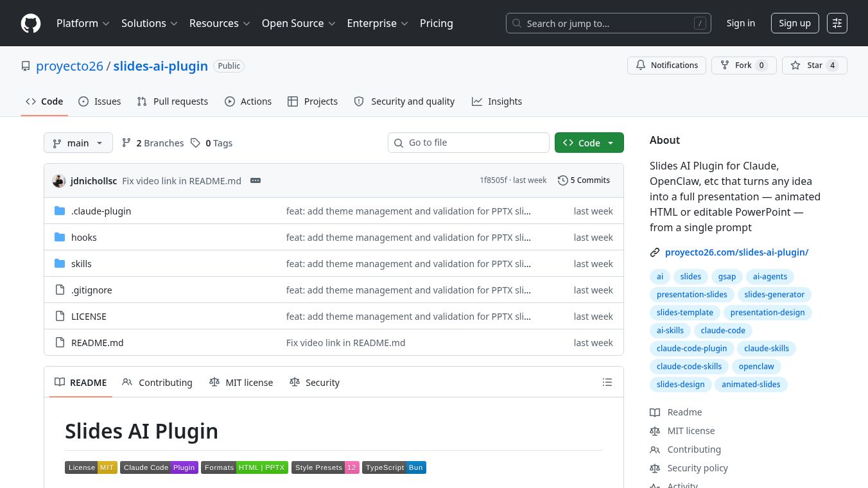This screenshot has width=868, height=488.
Task: Click the Pricing link
Action: (437, 23)
